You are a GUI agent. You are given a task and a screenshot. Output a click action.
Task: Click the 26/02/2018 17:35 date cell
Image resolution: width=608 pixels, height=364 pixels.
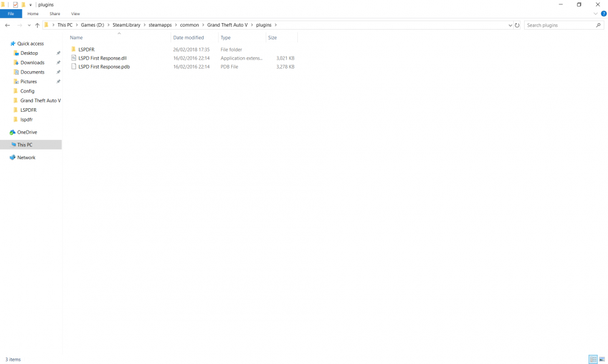tap(191, 50)
